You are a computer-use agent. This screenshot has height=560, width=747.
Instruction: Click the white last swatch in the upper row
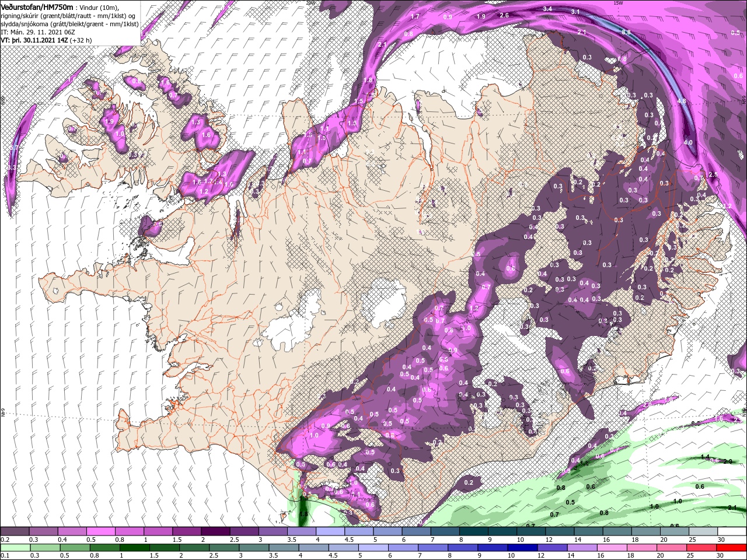[732, 531]
